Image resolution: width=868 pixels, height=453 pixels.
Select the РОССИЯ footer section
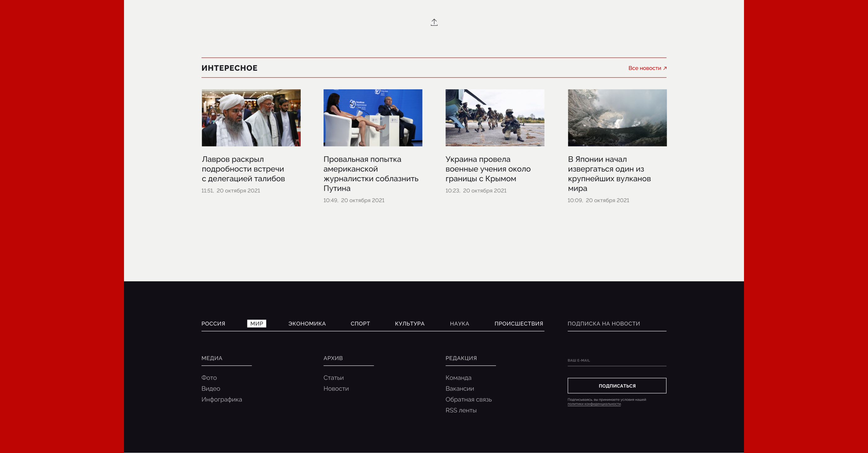213,324
